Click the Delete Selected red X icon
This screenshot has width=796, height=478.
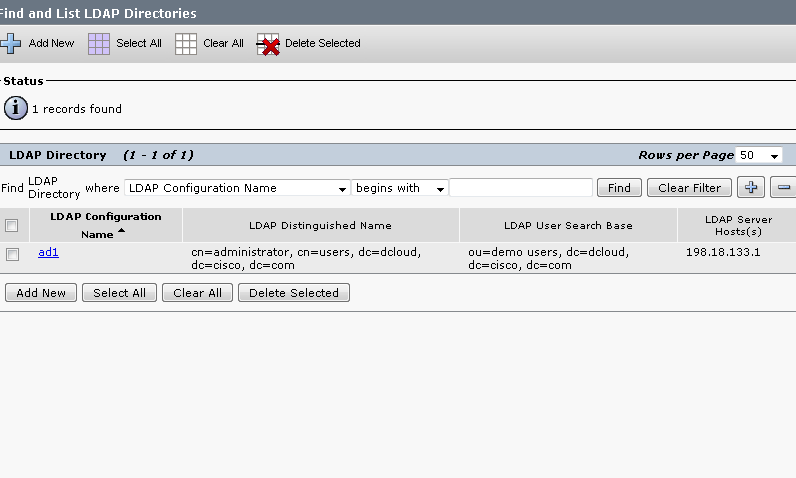click(268, 45)
